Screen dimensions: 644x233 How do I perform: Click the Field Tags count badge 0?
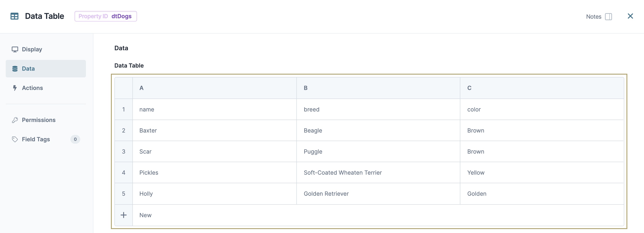(75, 139)
